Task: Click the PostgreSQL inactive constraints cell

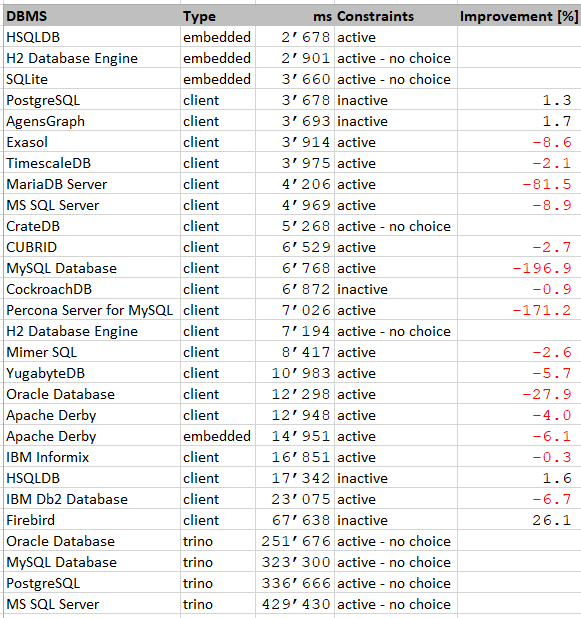Action: click(x=396, y=100)
